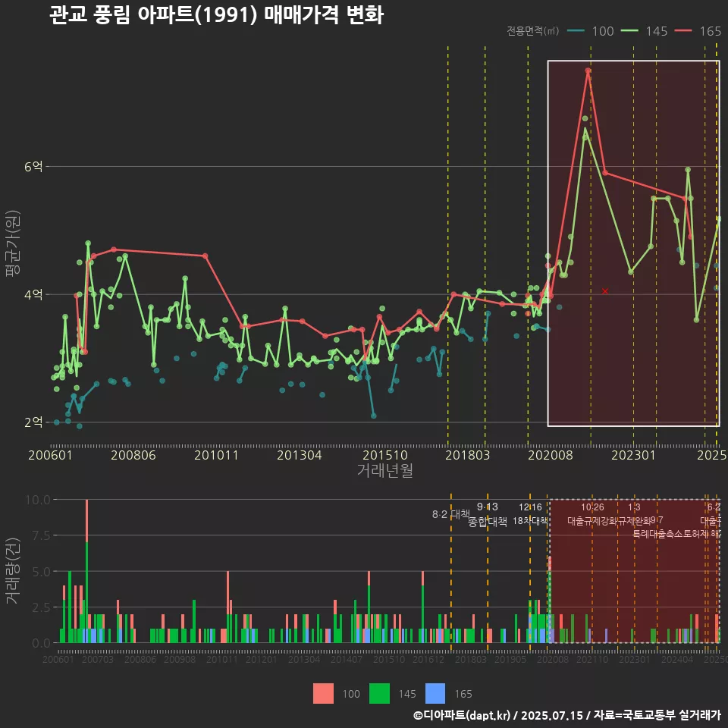Screen dimensions: 728x728
Task: Click the '거래년월' horizontal axis title
Action: tap(385, 470)
